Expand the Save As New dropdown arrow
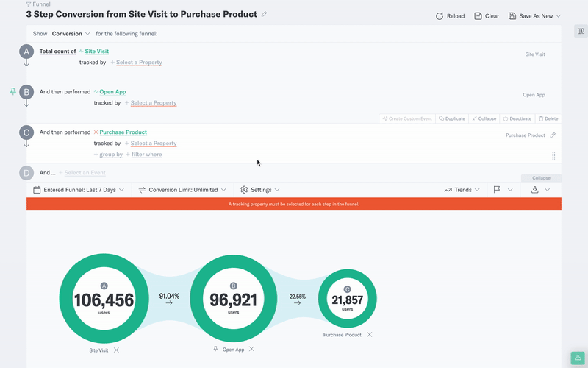The image size is (588, 368). [x=559, y=16]
